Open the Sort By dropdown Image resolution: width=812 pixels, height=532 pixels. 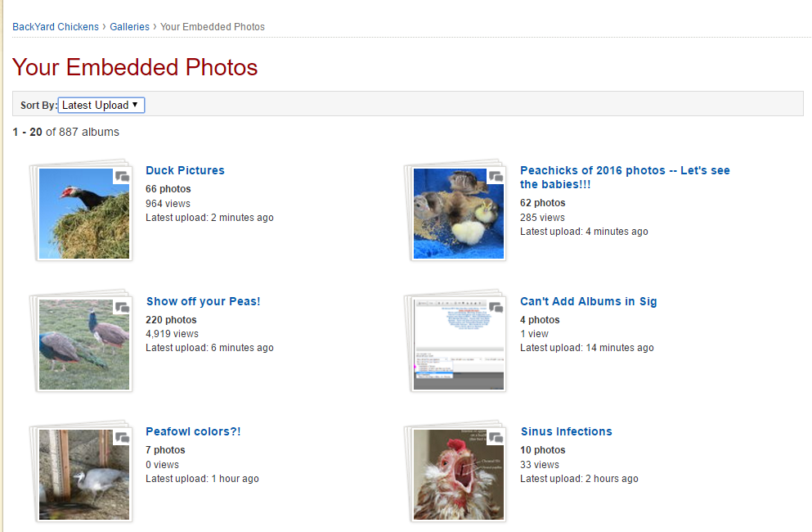(x=101, y=105)
